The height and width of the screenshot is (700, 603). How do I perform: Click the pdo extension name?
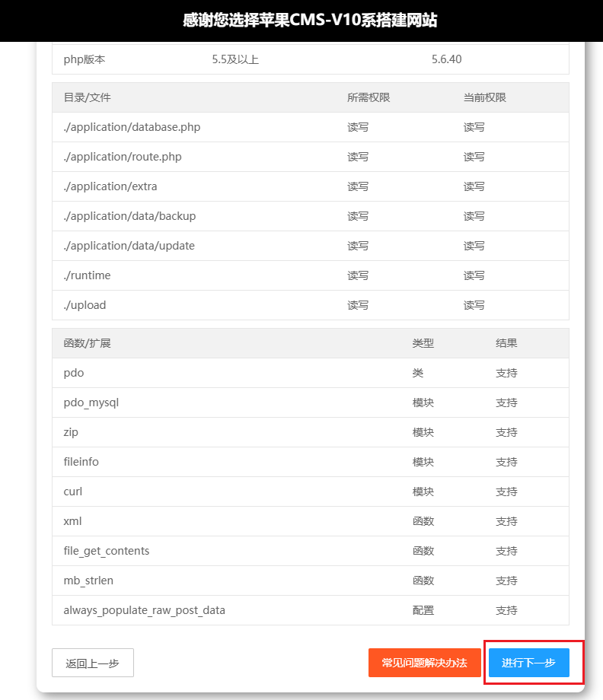pyautogui.click(x=74, y=373)
